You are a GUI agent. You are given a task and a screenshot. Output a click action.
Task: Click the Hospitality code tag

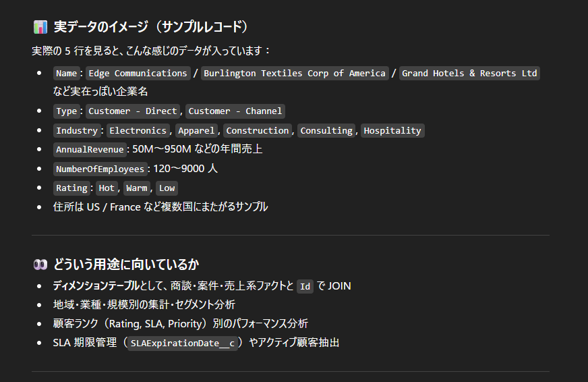click(392, 130)
